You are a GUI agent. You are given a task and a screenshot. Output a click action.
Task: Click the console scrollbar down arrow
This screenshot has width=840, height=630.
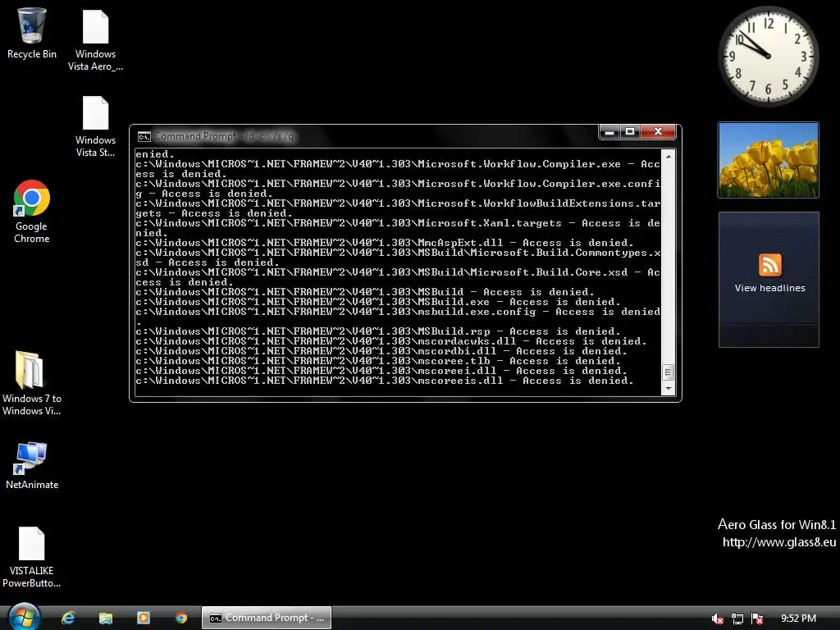pyautogui.click(x=668, y=388)
